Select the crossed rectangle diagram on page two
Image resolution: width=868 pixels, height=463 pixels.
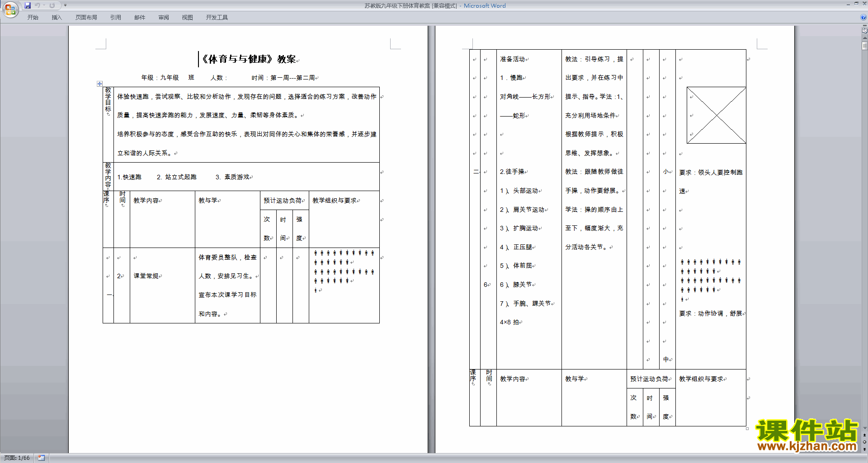716,115
